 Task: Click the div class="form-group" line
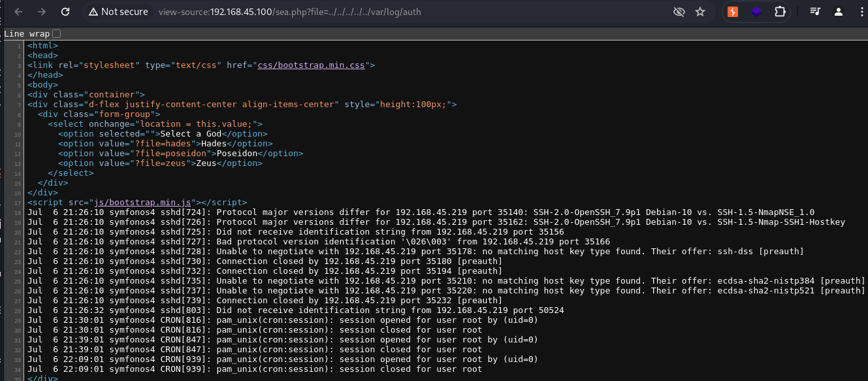tap(99, 114)
